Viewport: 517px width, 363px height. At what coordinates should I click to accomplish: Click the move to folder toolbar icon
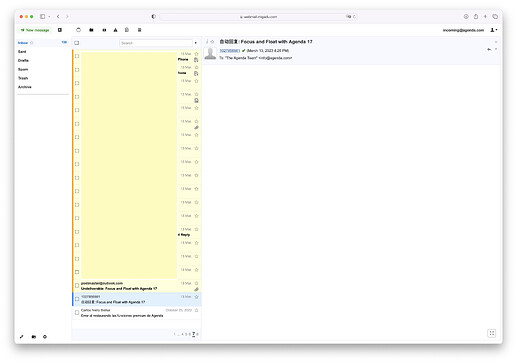click(91, 30)
